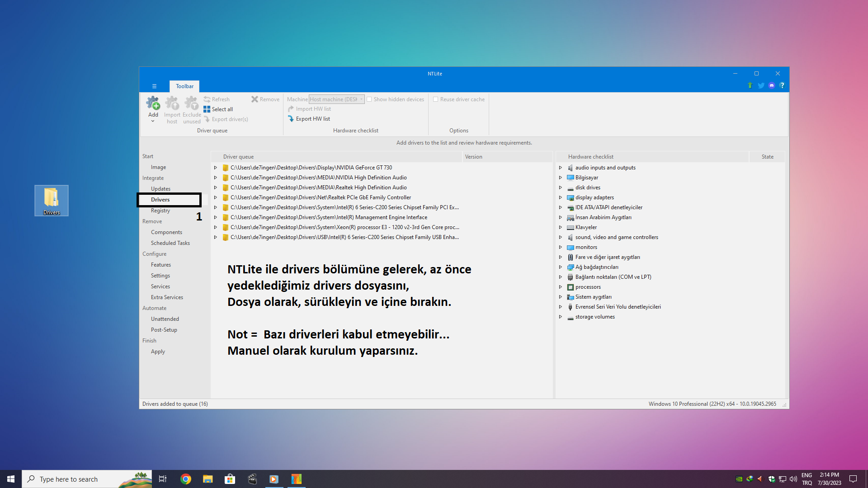Image resolution: width=868 pixels, height=488 pixels.
Task: Open the Components page in sidebar
Action: point(166,232)
